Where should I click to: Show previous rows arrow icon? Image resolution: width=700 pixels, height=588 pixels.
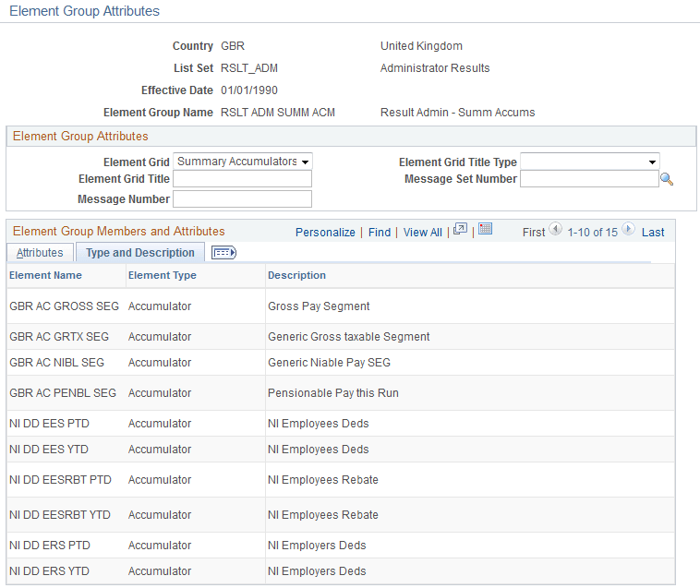[555, 229]
